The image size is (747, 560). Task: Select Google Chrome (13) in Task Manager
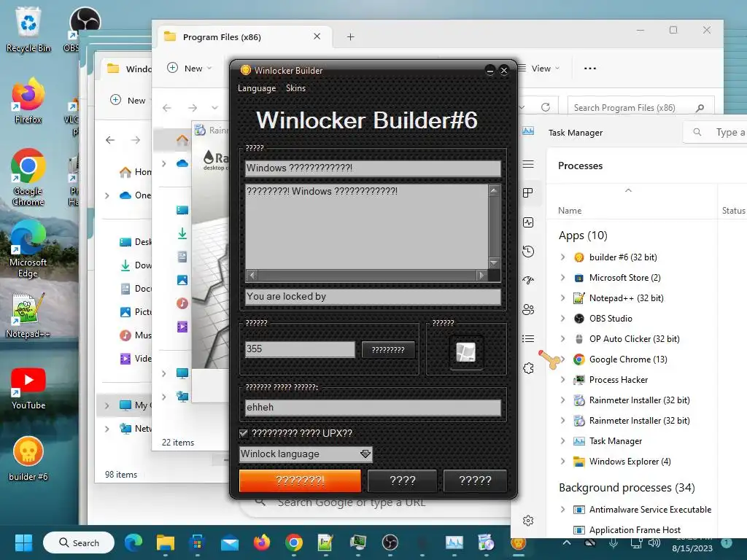628,359
